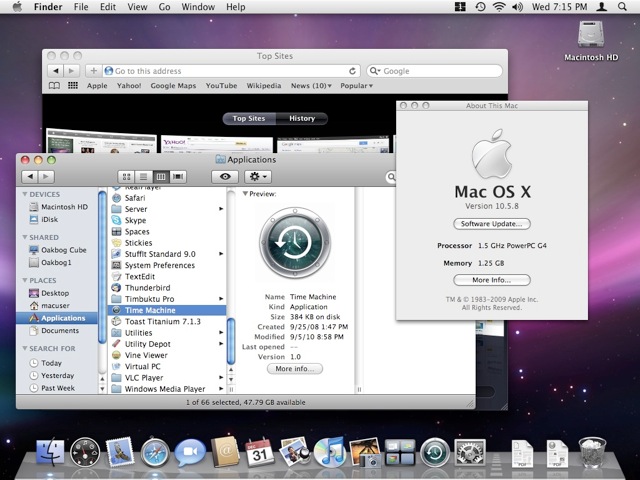Switch Finder to Cover Flow view

178,176
